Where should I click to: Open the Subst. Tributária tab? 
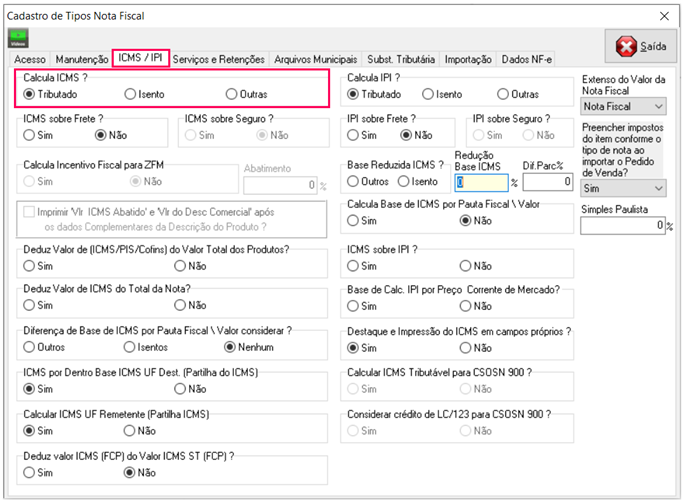401,60
